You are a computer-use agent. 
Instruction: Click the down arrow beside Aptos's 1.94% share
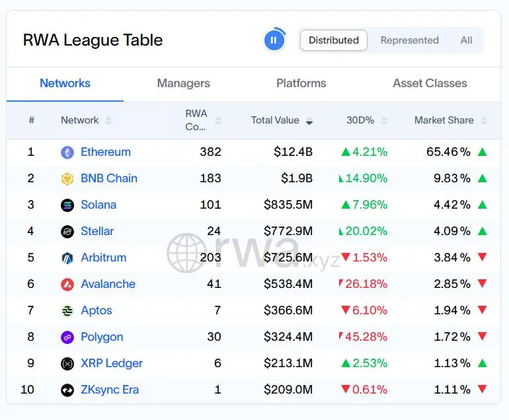tap(483, 310)
